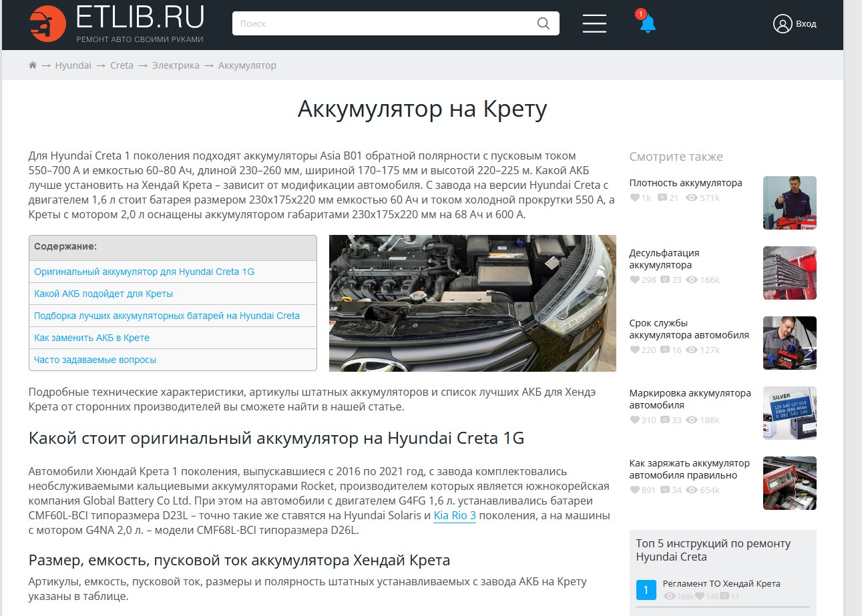This screenshot has width=862, height=616.
Task: Click heart icon under Маркировка аккумулятора
Action: click(634, 420)
